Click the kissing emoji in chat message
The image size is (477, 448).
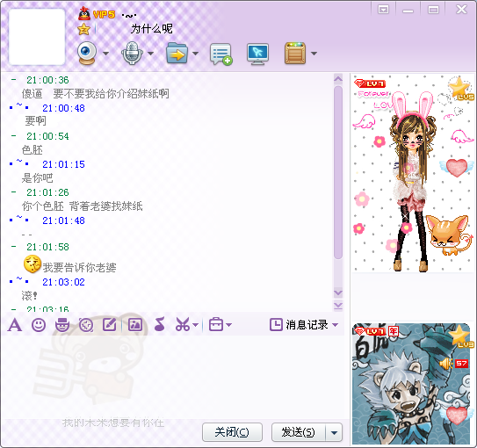click(x=33, y=264)
